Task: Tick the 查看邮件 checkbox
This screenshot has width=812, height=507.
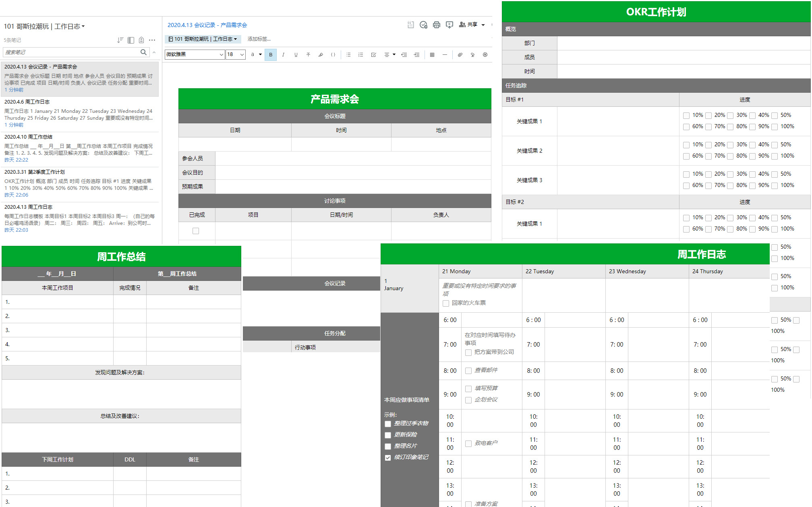Action: pos(468,371)
